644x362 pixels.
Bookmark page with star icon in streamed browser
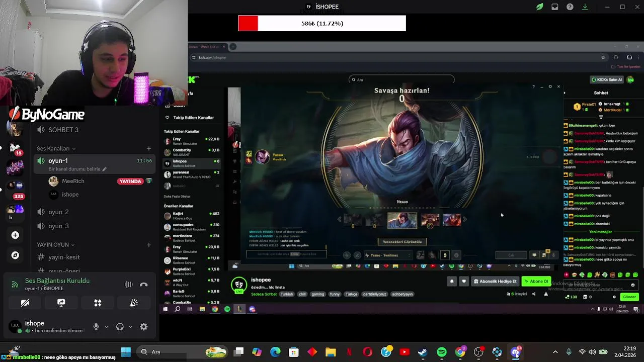[603, 57]
